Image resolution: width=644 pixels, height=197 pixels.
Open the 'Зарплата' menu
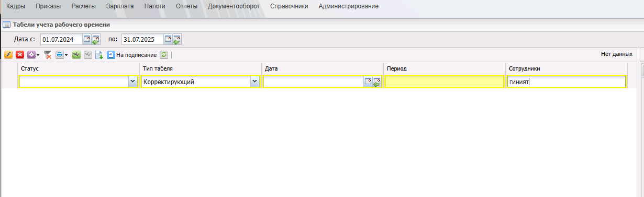point(120,6)
